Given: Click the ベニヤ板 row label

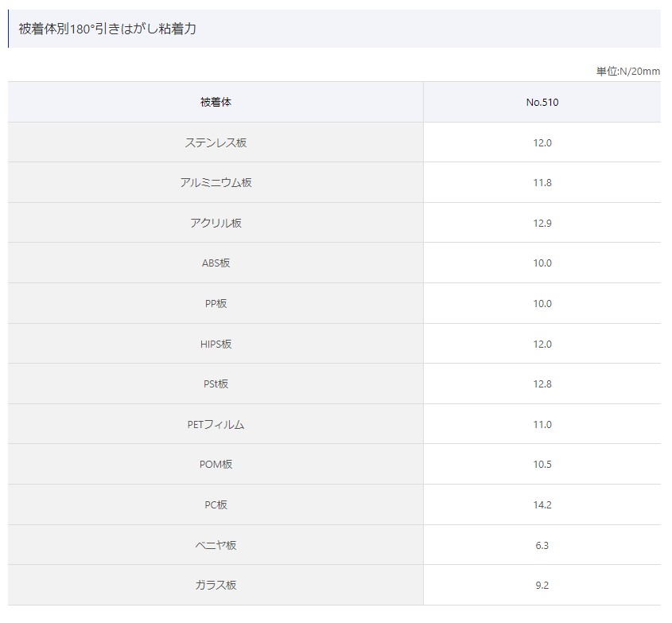Looking at the screenshot, I should coord(216,545).
